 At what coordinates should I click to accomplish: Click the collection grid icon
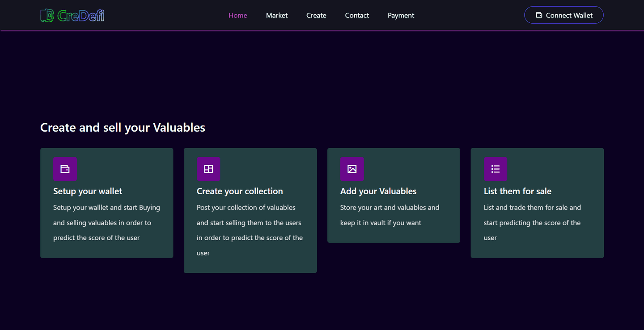click(208, 169)
